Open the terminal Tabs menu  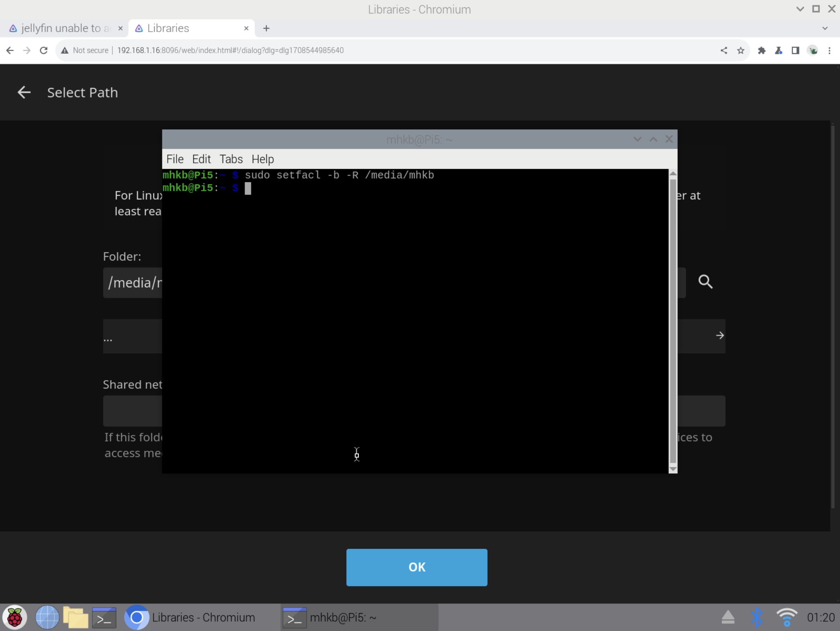pos(231,159)
